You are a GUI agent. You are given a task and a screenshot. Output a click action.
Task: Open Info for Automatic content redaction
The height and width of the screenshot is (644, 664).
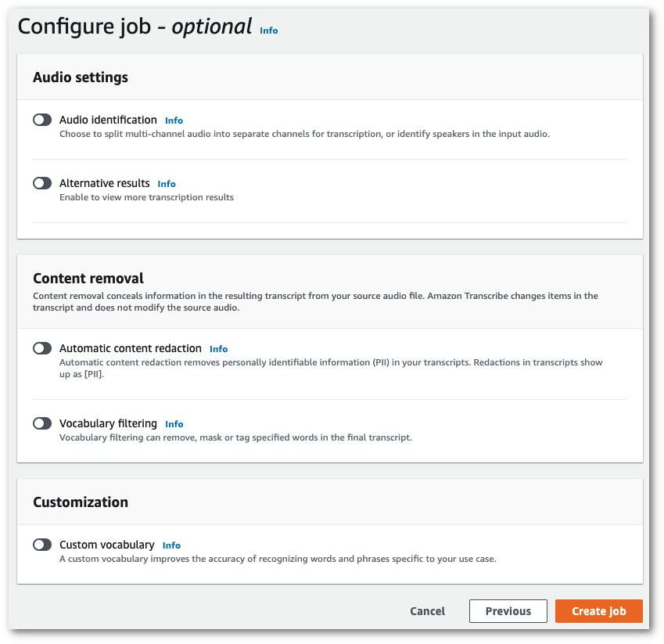point(218,349)
